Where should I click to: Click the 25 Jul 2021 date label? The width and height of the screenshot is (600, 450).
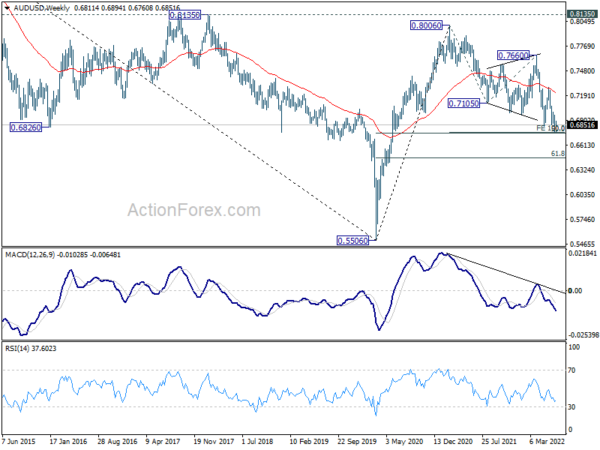click(x=501, y=441)
